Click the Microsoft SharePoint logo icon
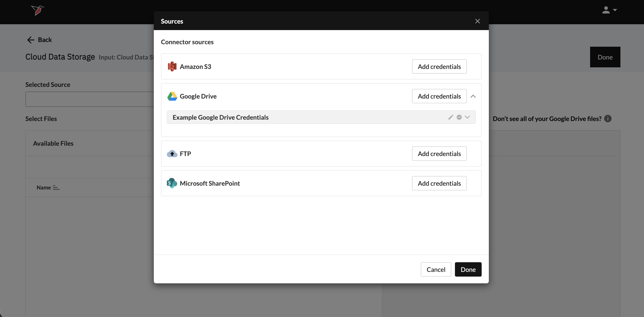This screenshot has width=644, height=317. (172, 183)
